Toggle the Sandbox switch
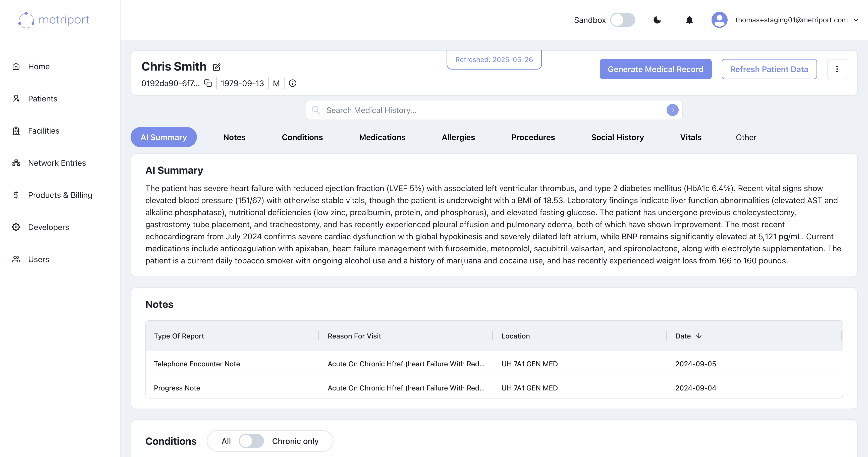The height and width of the screenshot is (457, 868). click(x=622, y=20)
